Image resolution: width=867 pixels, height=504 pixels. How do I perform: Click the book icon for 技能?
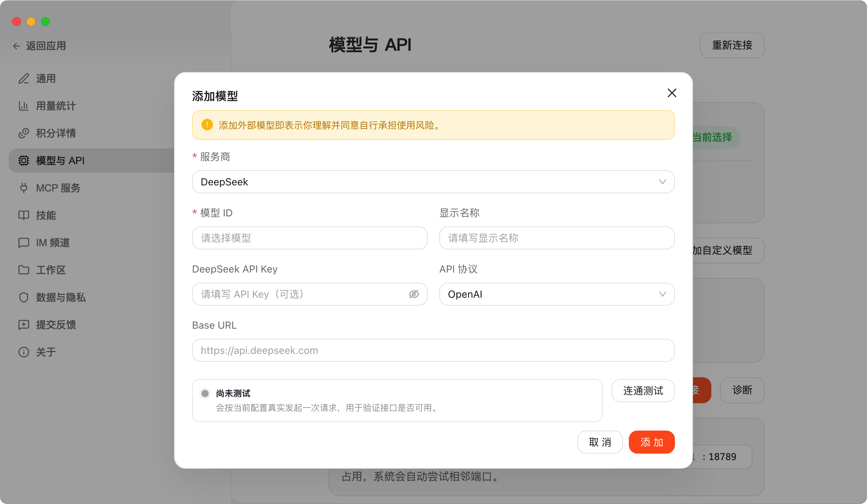[x=24, y=215]
